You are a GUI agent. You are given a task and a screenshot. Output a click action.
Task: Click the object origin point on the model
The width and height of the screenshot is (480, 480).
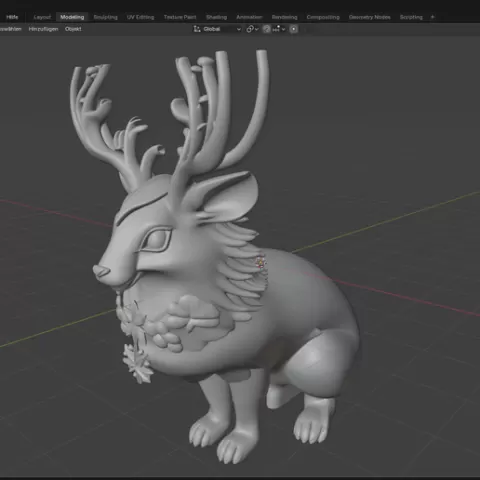pyautogui.click(x=260, y=262)
